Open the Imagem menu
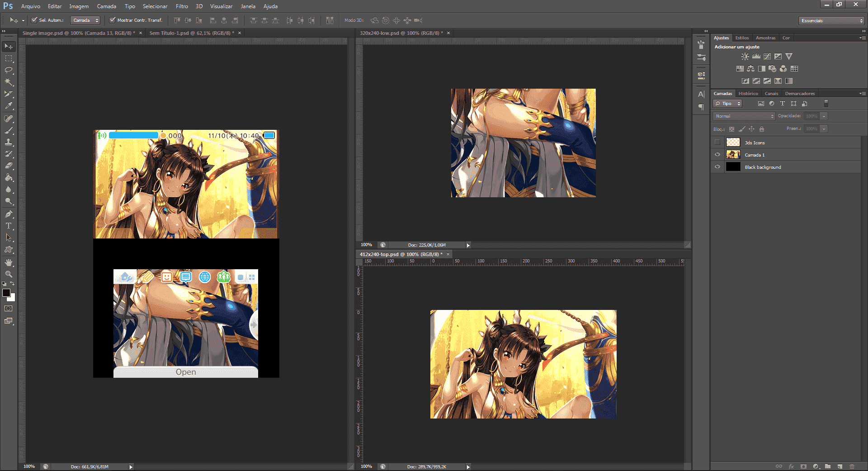 point(79,6)
